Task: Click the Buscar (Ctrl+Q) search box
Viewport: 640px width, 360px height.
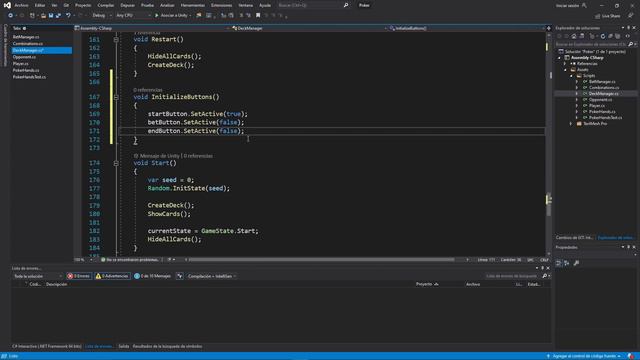Action: coord(312,5)
